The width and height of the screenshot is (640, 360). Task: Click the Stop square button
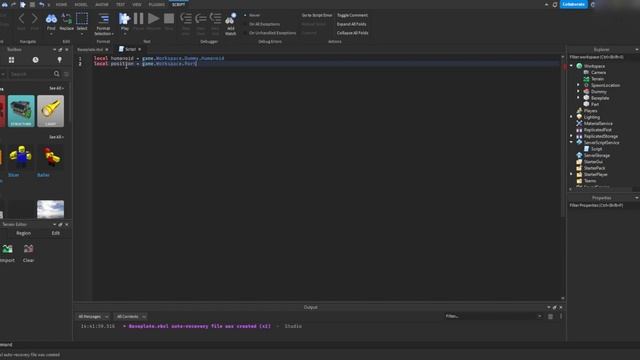click(169, 18)
